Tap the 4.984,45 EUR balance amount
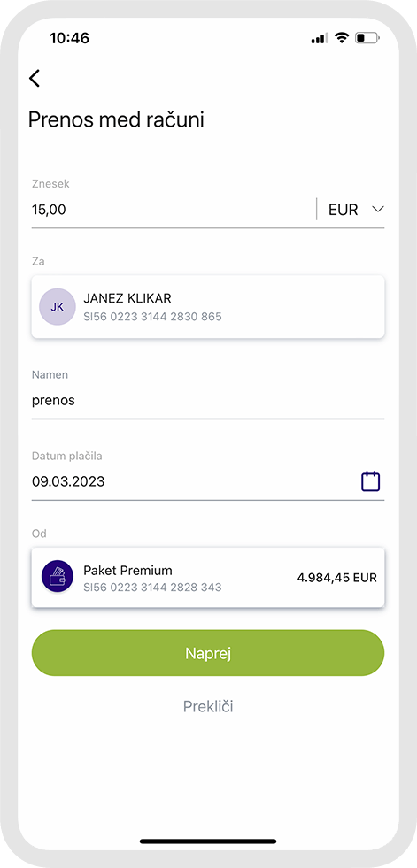This screenshot has height=868, width=417. (x=336, y=578)
